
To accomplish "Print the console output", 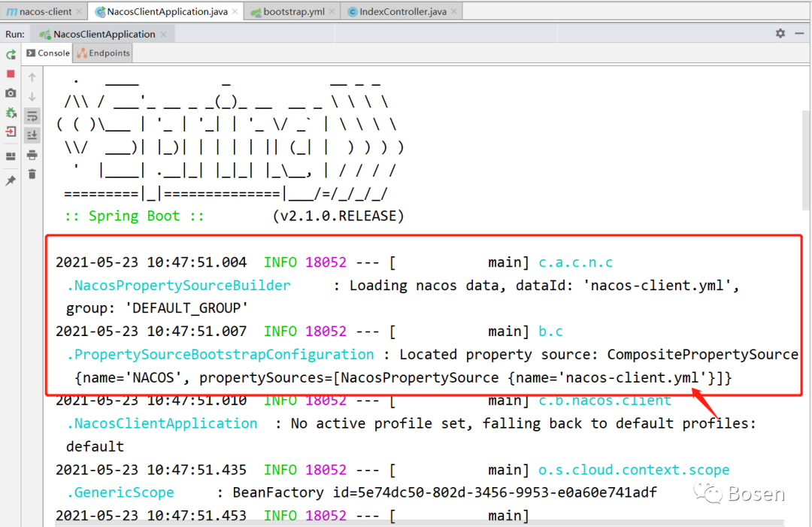I will 32,155.
